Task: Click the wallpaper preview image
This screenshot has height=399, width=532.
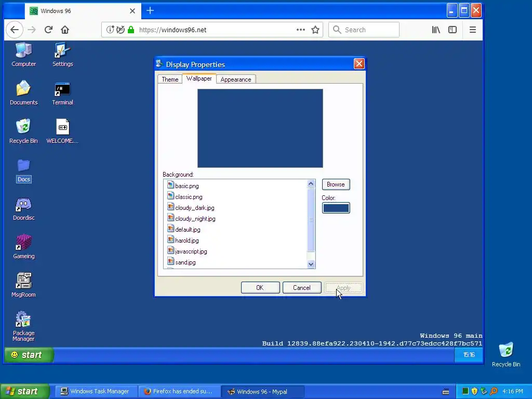Action: pos(260,128)
